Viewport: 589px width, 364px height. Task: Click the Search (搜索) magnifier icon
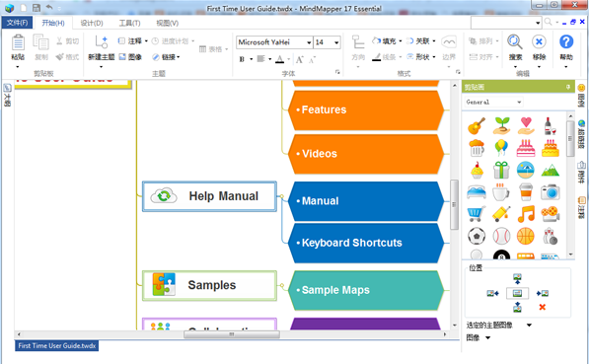(515, 41)
